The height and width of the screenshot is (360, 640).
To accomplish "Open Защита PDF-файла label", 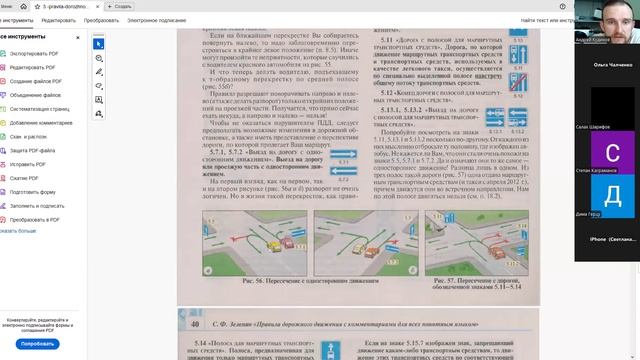I will (32, 151).
